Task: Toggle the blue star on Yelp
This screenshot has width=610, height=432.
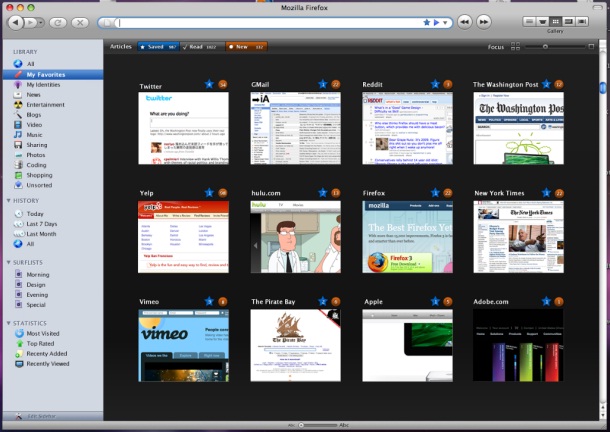Action: (209, 193)
